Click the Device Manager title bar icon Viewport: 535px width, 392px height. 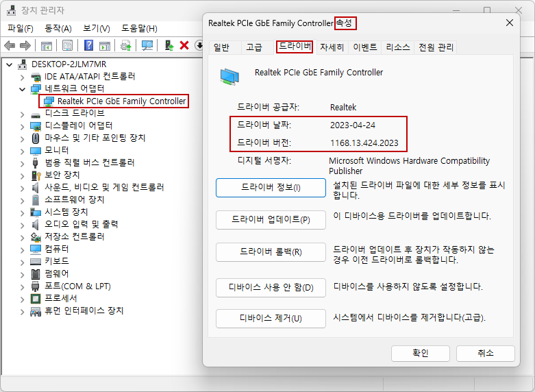(12, 10)
